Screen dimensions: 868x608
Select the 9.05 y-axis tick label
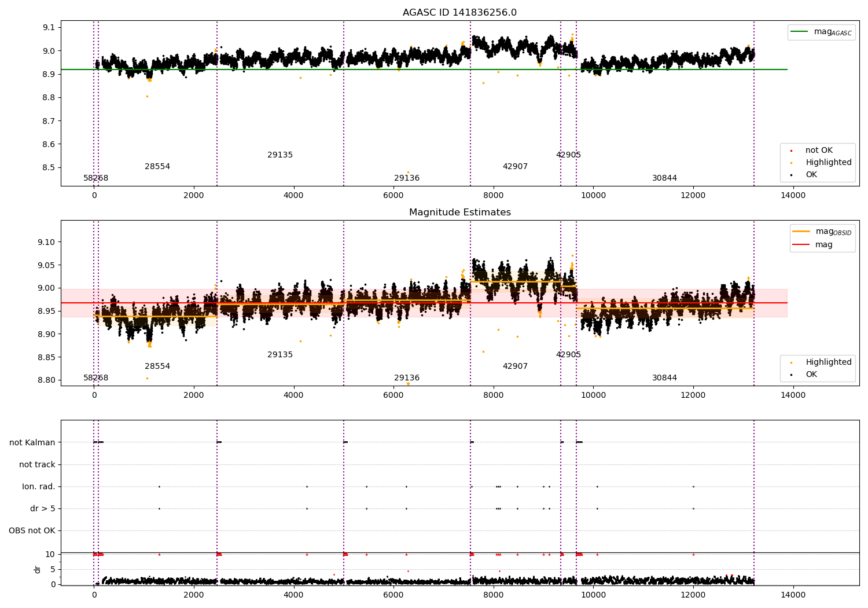click(46, 265)
